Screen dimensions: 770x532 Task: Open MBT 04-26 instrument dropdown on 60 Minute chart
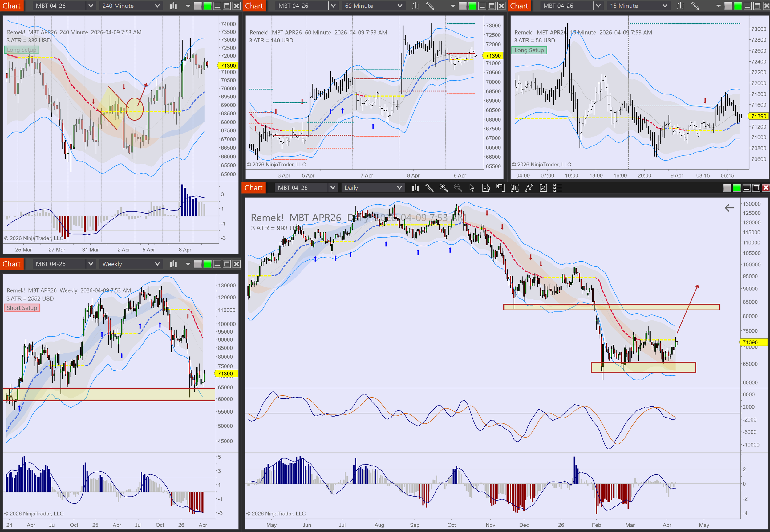tap(333, 6)
